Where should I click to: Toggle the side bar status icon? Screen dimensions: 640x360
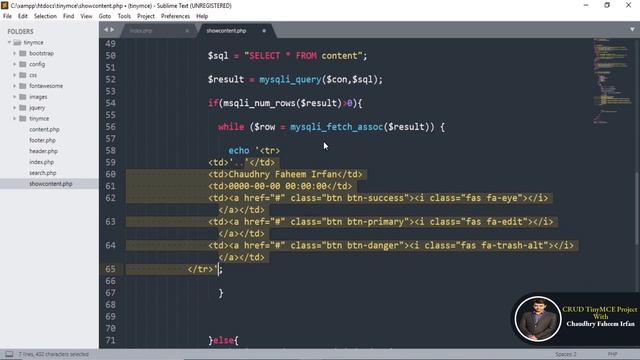[9, 354]
